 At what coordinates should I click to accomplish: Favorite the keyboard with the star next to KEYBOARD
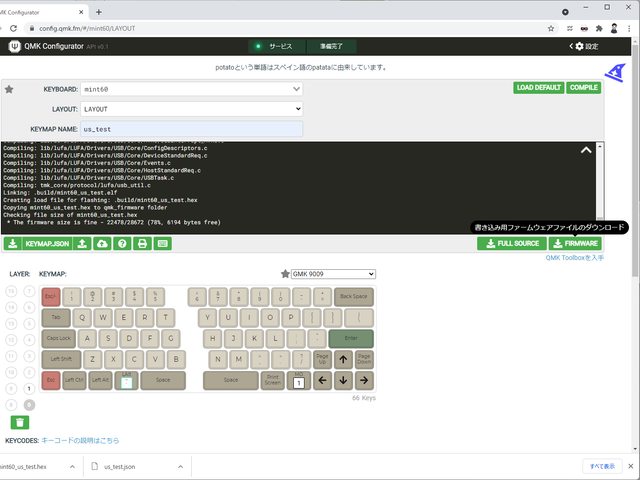pos(10,89)
